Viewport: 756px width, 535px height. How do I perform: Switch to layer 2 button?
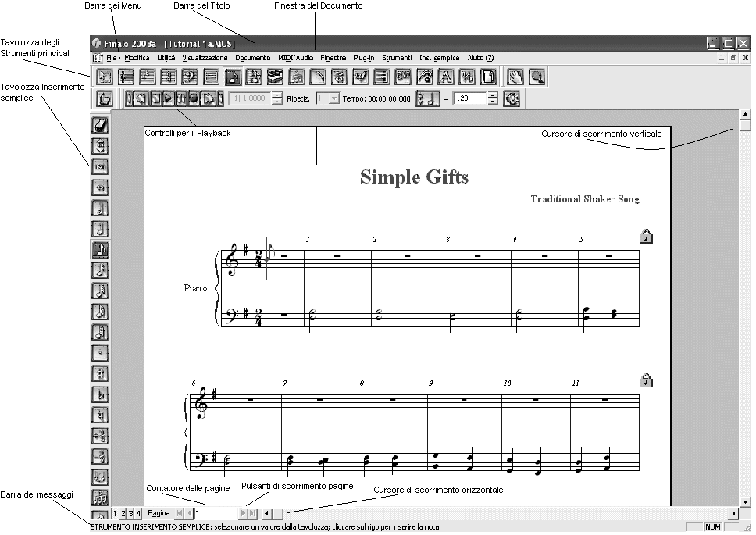pyautogui.click(x=123, y=513)
